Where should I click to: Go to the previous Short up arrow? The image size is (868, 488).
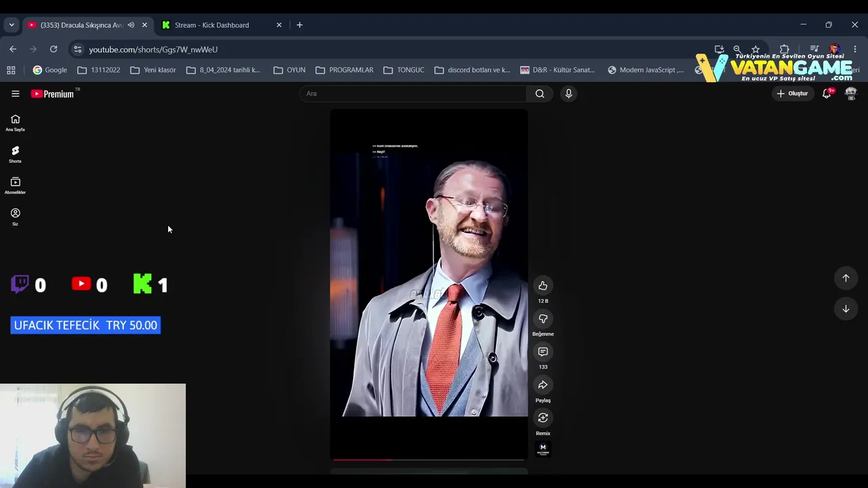(x=846, y=278)
